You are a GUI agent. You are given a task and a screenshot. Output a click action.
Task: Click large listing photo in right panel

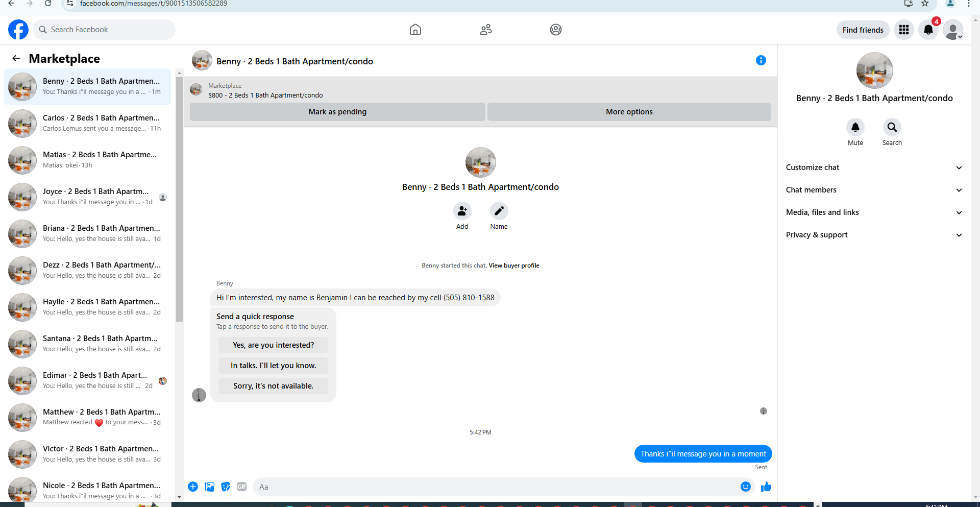(x=874, y=70)
